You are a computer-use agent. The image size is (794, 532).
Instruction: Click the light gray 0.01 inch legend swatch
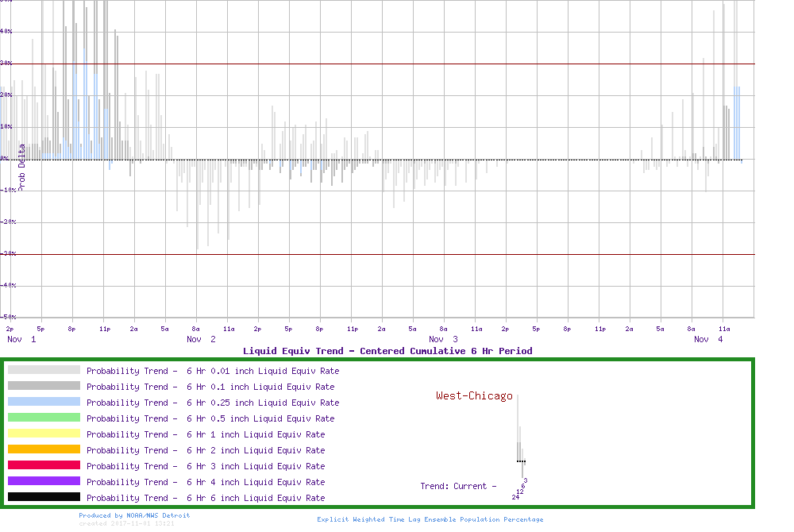click(44, 370)
